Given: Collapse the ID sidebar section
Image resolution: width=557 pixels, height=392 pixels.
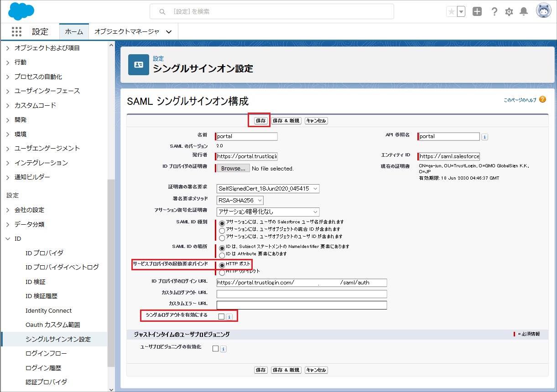Looking at the screenshot, I should click(x=8, y=238).
